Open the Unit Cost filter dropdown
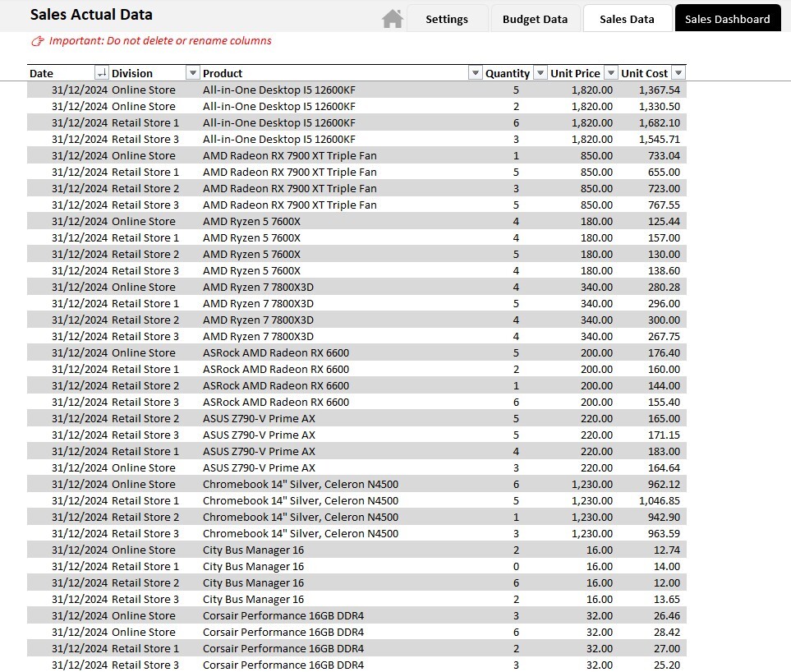Image resolution: width=791 pixels, height=672 pixels. 678,73
